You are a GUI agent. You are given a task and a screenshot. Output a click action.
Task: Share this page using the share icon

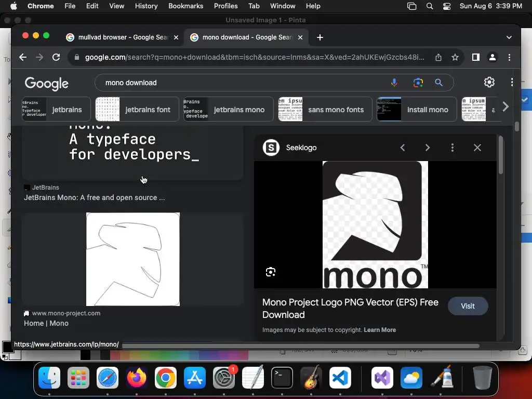click(x=438, y=57)
